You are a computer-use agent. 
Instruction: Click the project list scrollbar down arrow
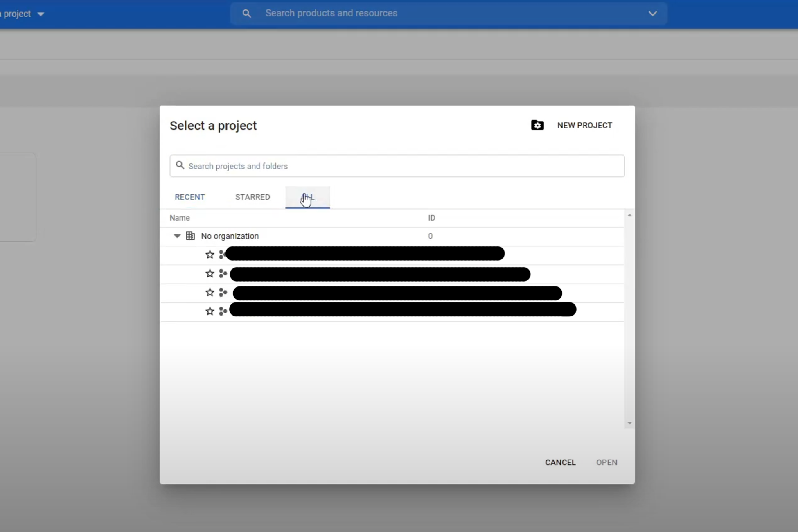point(629,423)
